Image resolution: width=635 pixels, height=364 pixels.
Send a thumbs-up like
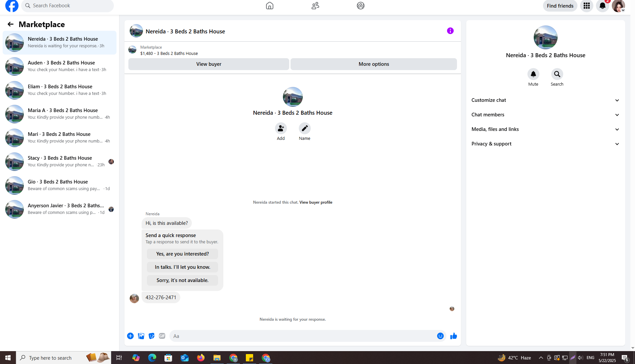tap(454, 336)
